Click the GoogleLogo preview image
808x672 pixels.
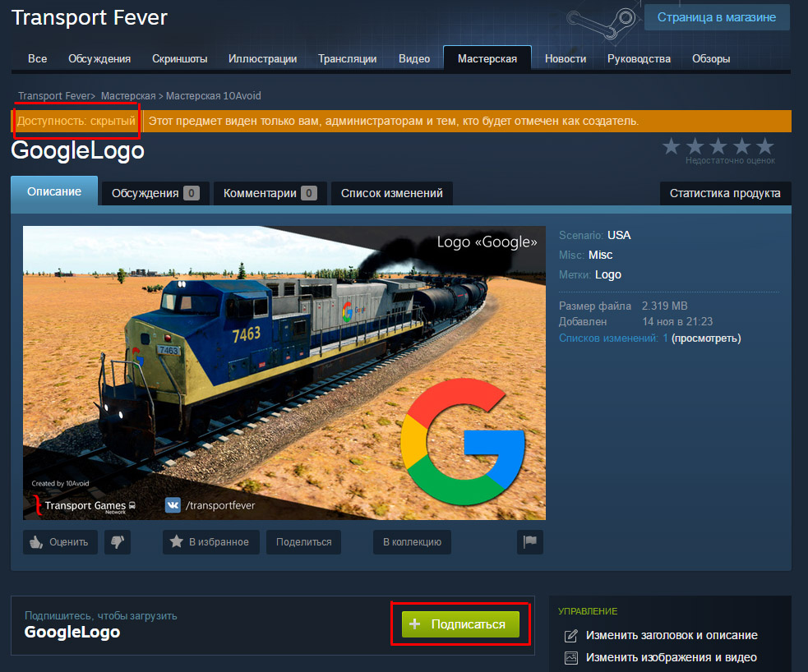click(x=284, y=373)
